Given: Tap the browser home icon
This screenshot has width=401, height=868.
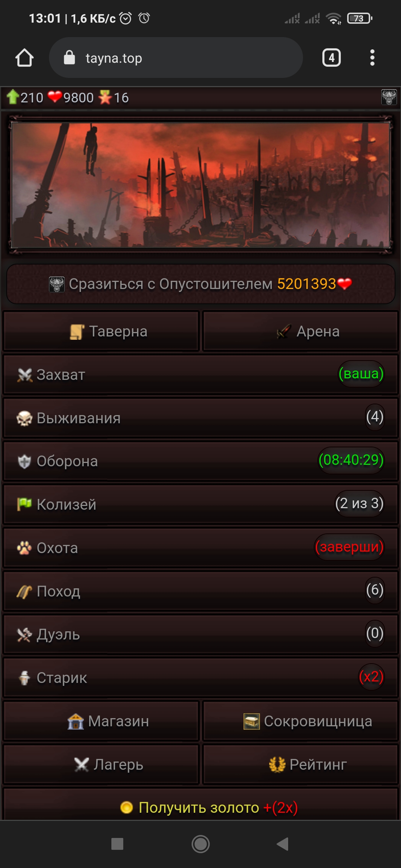Looking at the screenshot, I should (25, 58).
